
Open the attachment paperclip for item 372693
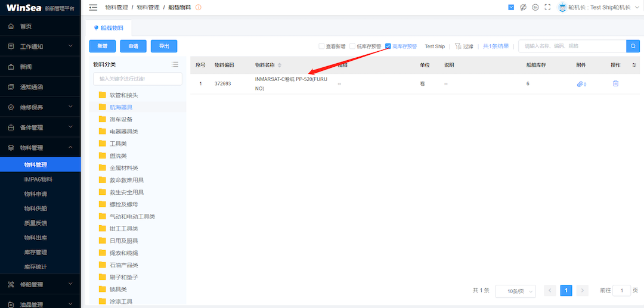coord(581,84)
